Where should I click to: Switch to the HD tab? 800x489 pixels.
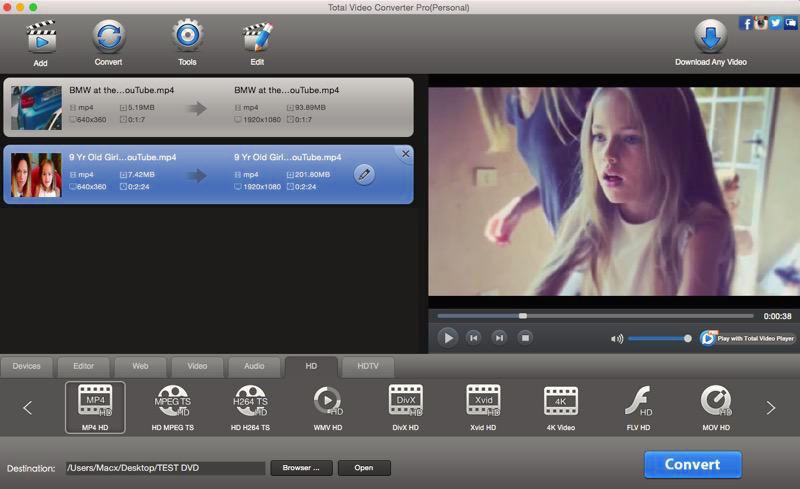pyautogui.click(x=311, y=366)
